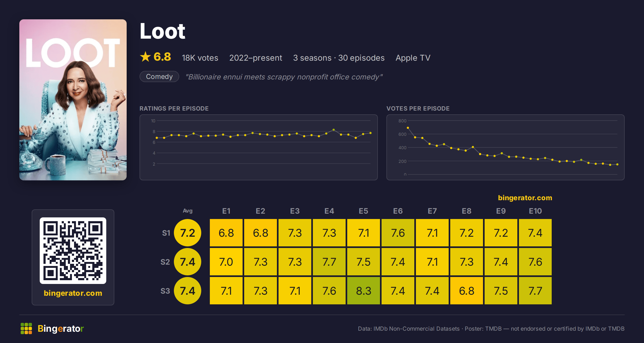Click S1 E1 rating cell 6.8
Image resolution: width=644 pixels, height=343 pixels.
coord(226,233)
